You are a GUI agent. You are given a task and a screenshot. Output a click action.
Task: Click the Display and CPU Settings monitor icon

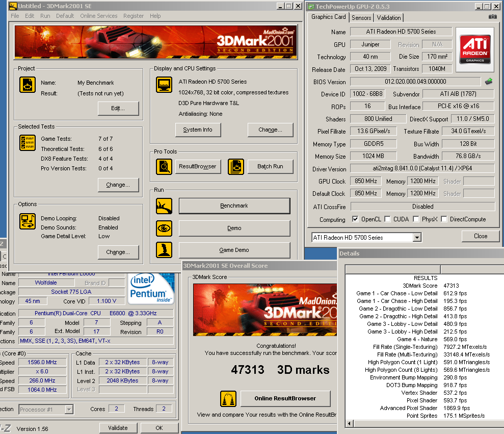click(x=164, y=85)
